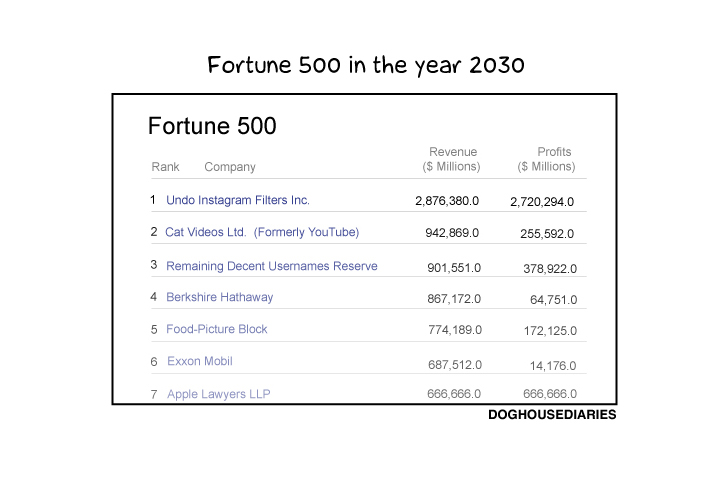Select the Fortune 500 table heading

tap(212, 126)
